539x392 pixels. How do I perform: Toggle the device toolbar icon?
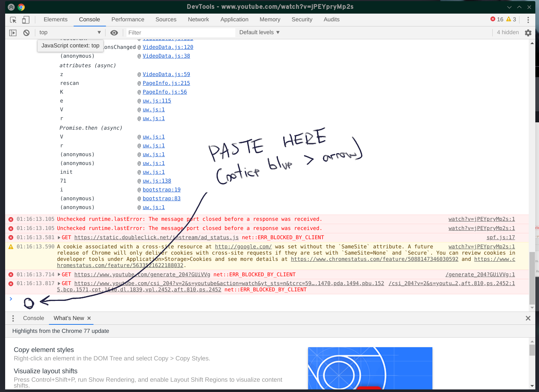click(x=26, y=20)
